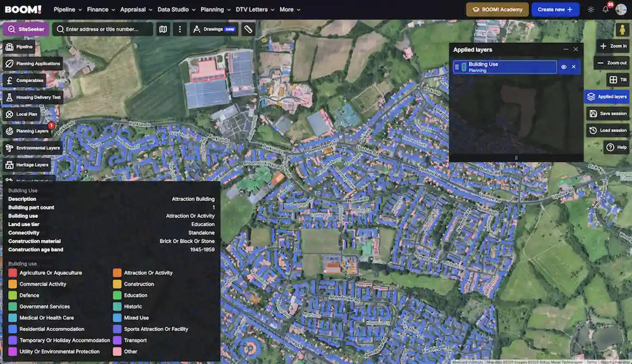Image resolution: width=632 pixels, height=364 pixels.
Task: Toggle visibility of the Building Use layer
Action: tap(564, 67)
